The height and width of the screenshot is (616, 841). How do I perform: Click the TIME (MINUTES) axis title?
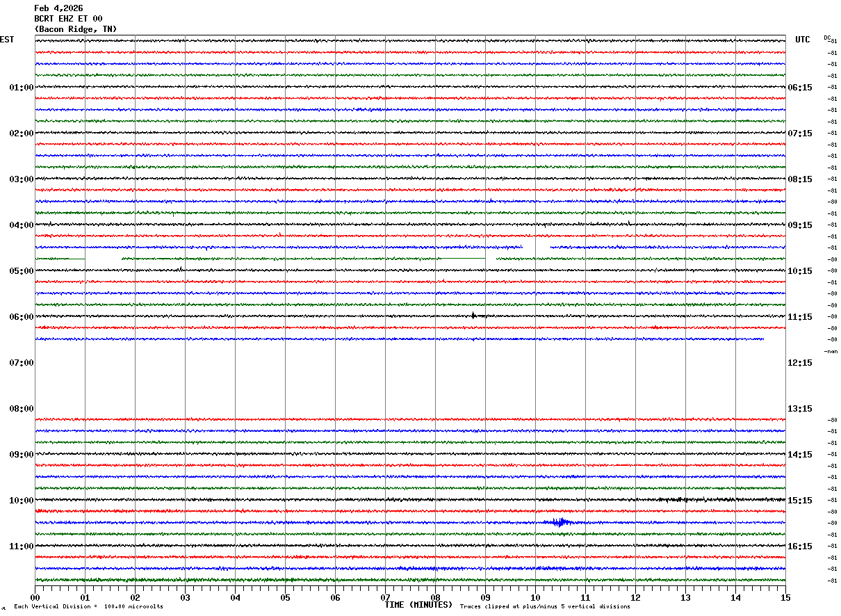[418, 605]
